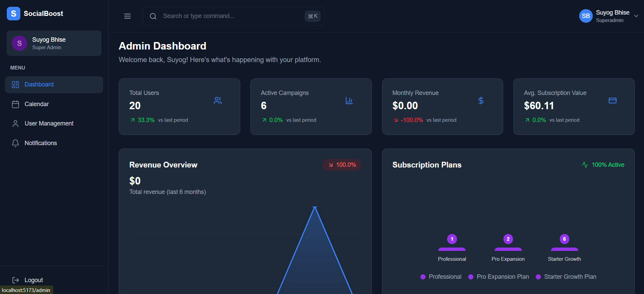This screenshot has height=294, width=644.
Task: Open the hamburger menu icon
Action: 127,16
